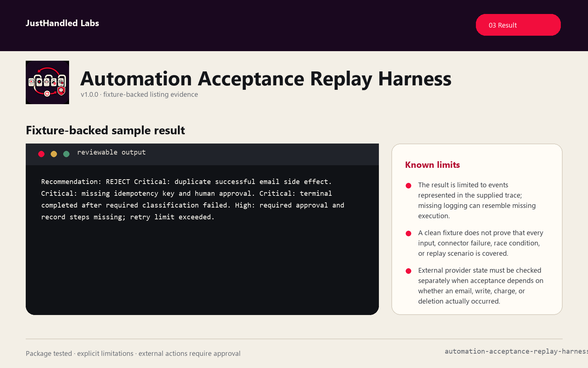Image resolution: width=588 pixels, height=368 pixels.
Task: Click the green dot in terminal header
Action: pyautogui.click(x=67, y=154)
